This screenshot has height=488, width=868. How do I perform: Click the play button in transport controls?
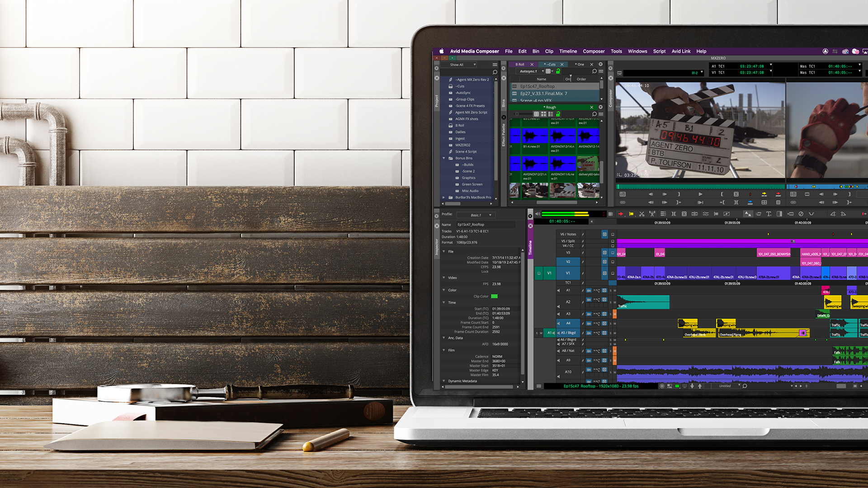(x=698, y=196)
